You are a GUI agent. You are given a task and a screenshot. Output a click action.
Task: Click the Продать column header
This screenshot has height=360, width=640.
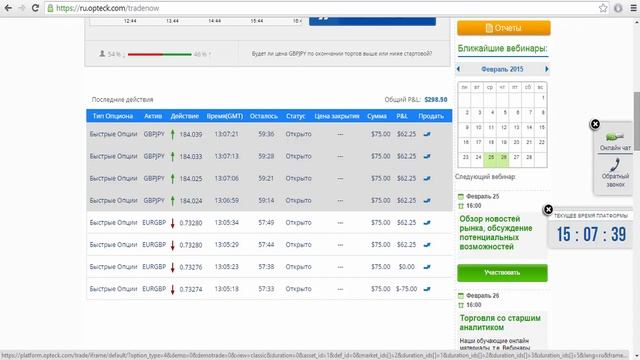point(431,116)
